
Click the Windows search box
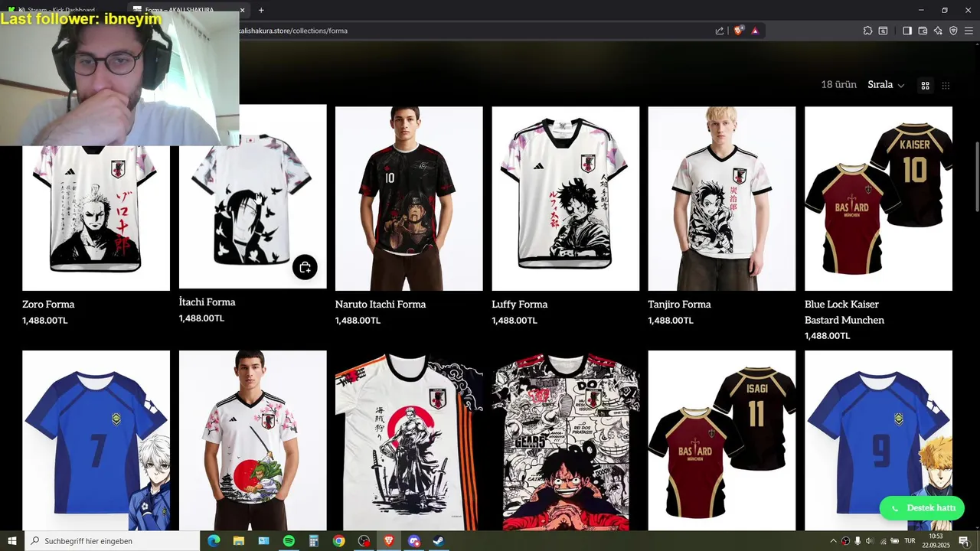(112, 541)
